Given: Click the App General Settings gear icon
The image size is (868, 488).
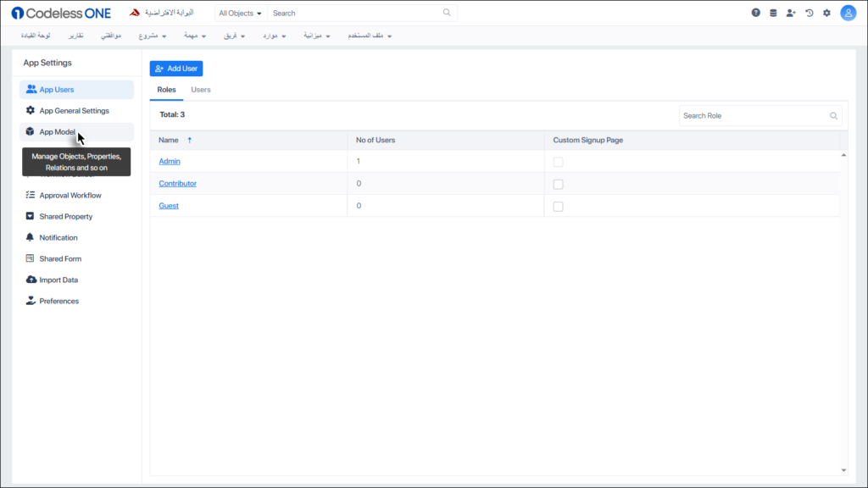Looking at the screenshot, I should [31, 110].
